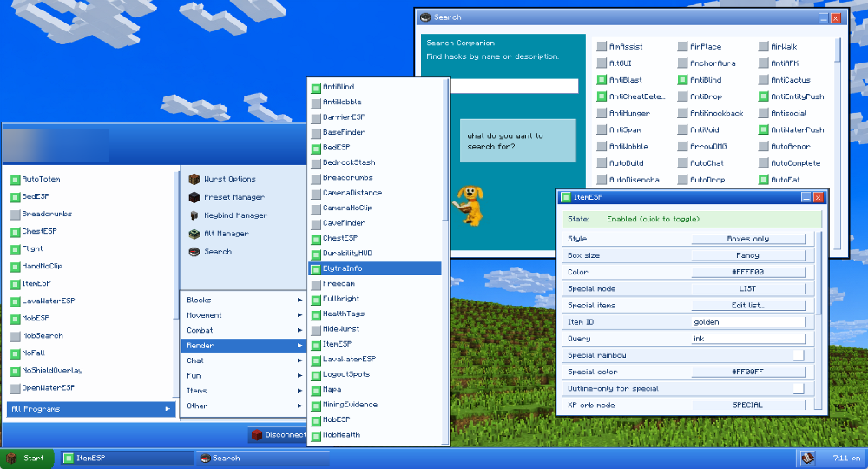Open the All Programs menu

[x=91, y=409]
